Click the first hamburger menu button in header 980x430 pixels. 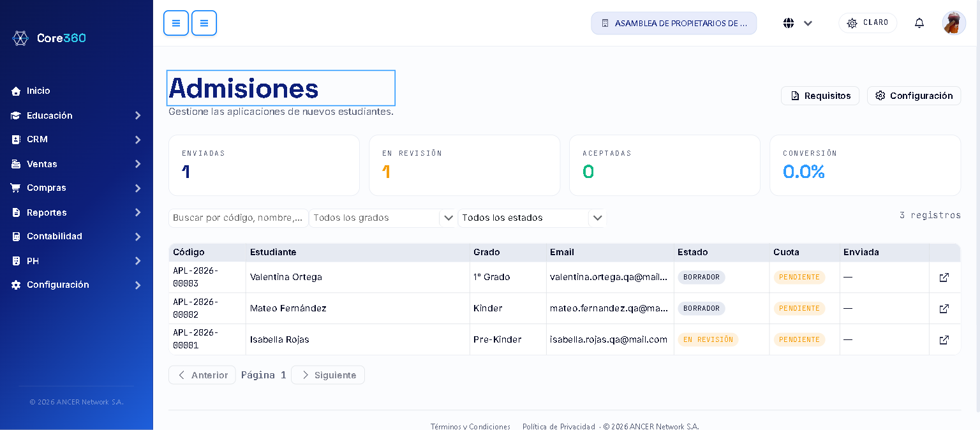[176, 23]
